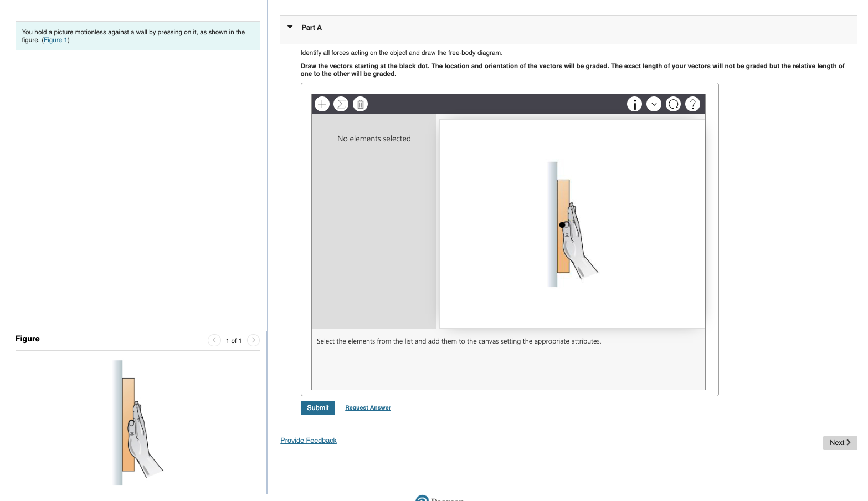Click the No elements selected panel
This screenshot has width=868, height=501.
click(x=374, y=139)
